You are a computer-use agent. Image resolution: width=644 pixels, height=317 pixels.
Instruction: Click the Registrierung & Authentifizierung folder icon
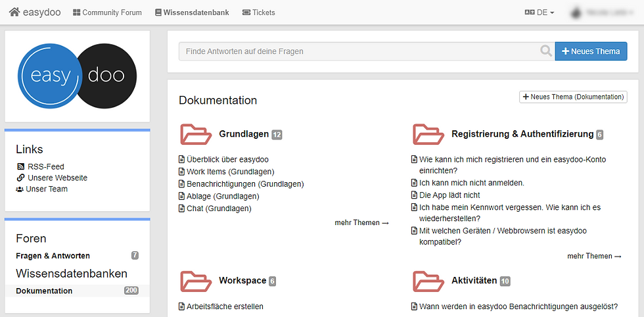428,134
